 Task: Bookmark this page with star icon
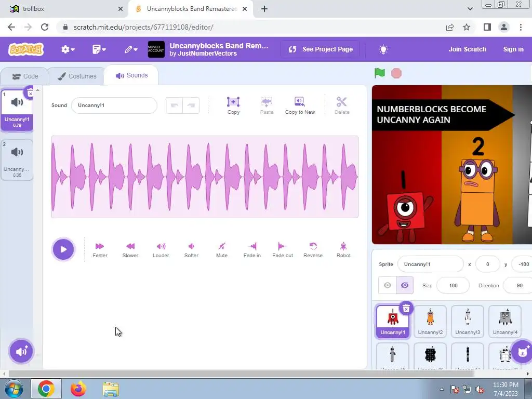click(x=467, y=27)
